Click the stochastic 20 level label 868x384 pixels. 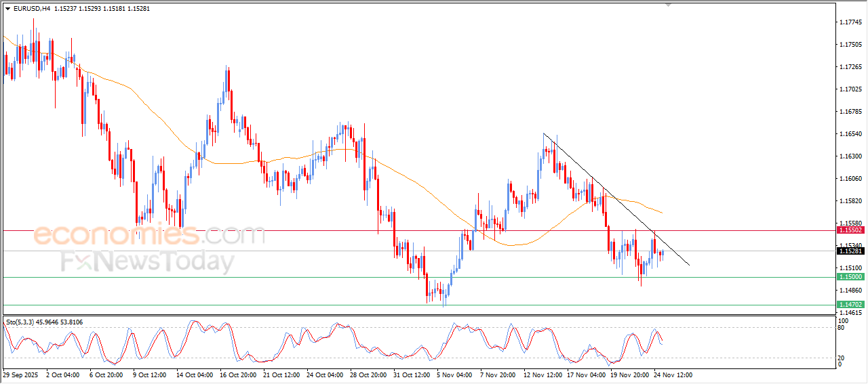pos(842,358)
